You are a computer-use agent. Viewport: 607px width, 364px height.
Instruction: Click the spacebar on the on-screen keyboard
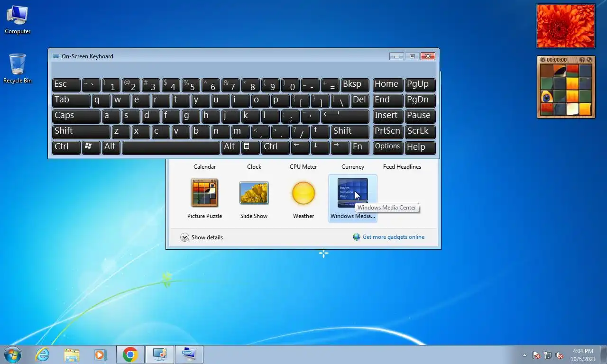tap(171, 147)
